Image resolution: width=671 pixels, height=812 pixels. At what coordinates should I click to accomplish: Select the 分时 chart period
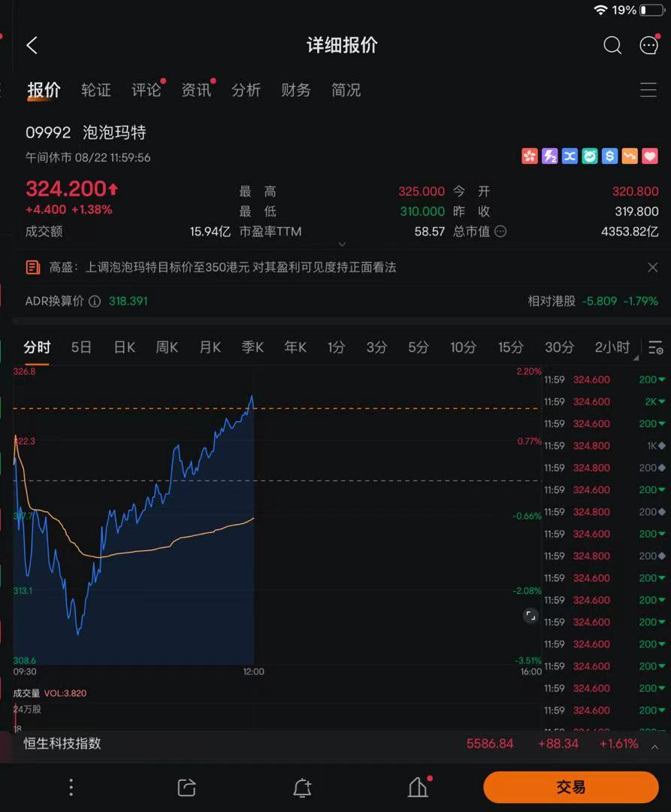tap(37, 347)
